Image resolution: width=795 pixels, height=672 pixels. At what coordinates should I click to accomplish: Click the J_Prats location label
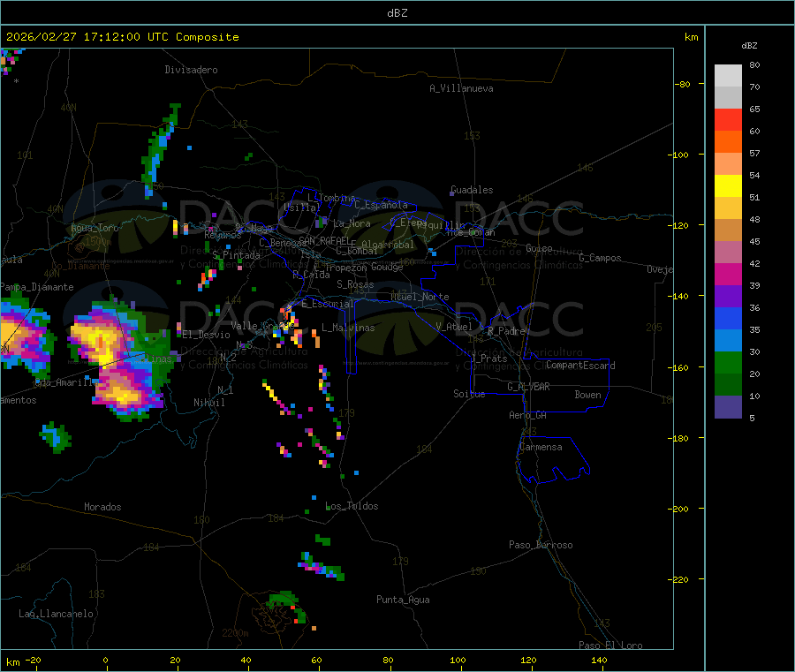point(489,359)
